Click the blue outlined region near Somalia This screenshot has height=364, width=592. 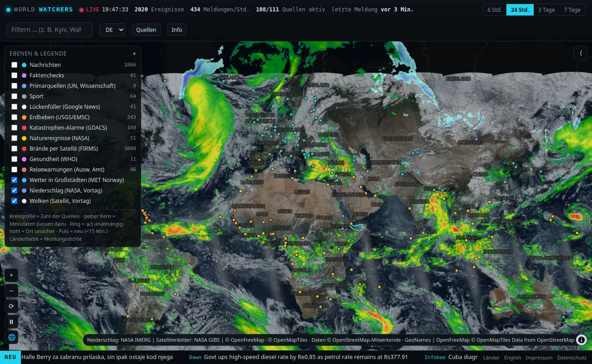coord(357,227)
